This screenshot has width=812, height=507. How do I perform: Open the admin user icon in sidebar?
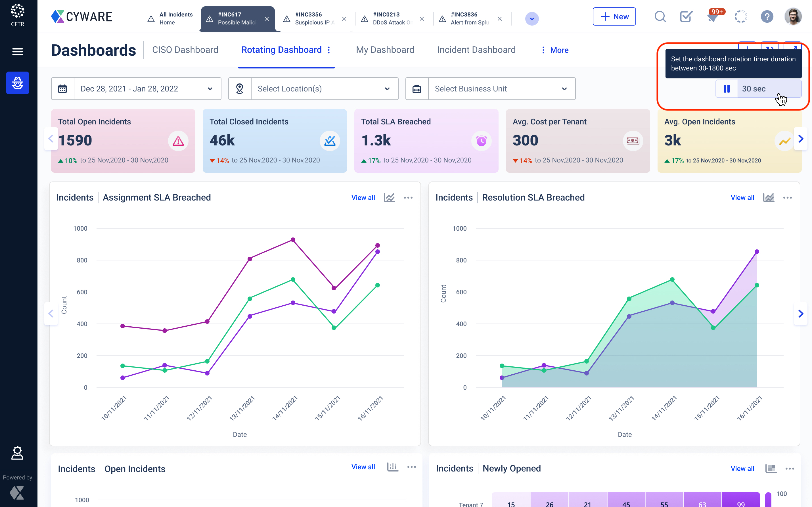pyautogui.click(x=17, y=453)
